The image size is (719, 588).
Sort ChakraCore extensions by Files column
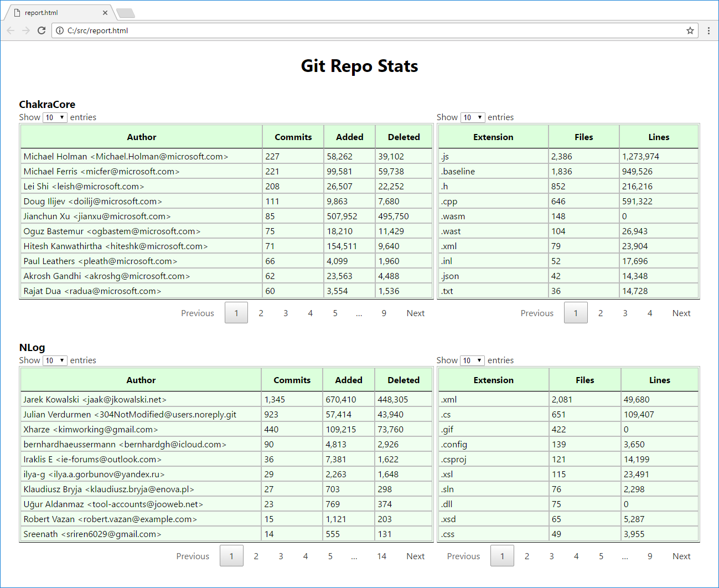(x=584, y=137)
